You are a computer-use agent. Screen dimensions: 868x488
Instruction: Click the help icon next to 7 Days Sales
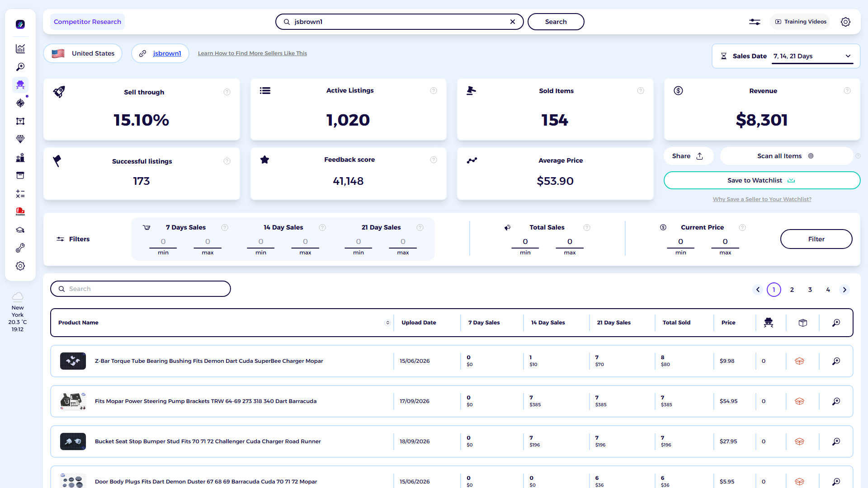point(225,228)
